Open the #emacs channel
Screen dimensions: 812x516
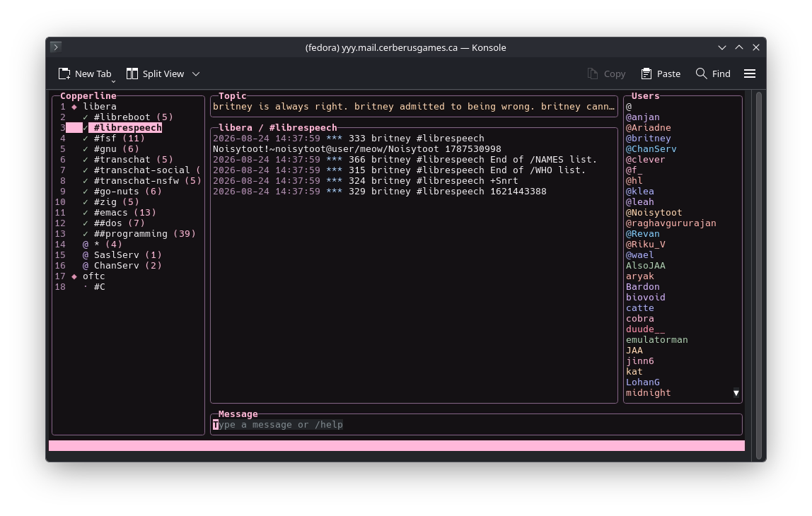tap(124, 213)
